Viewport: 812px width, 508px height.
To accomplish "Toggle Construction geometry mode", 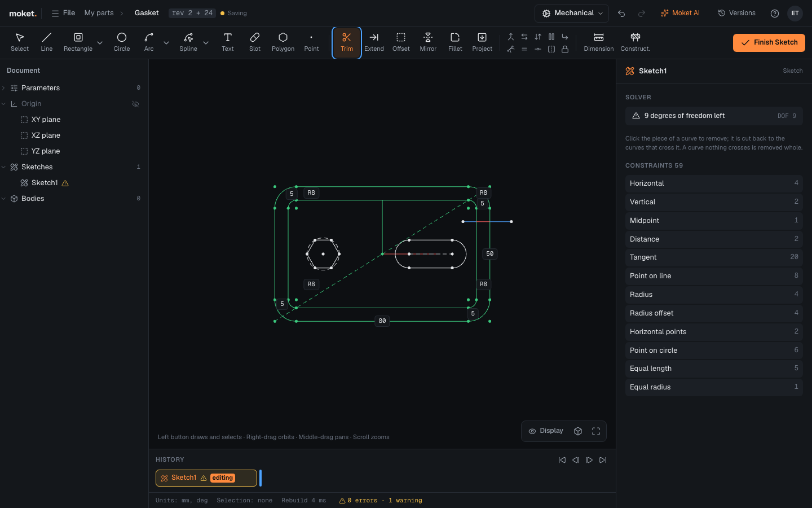I will pos(636,42).
